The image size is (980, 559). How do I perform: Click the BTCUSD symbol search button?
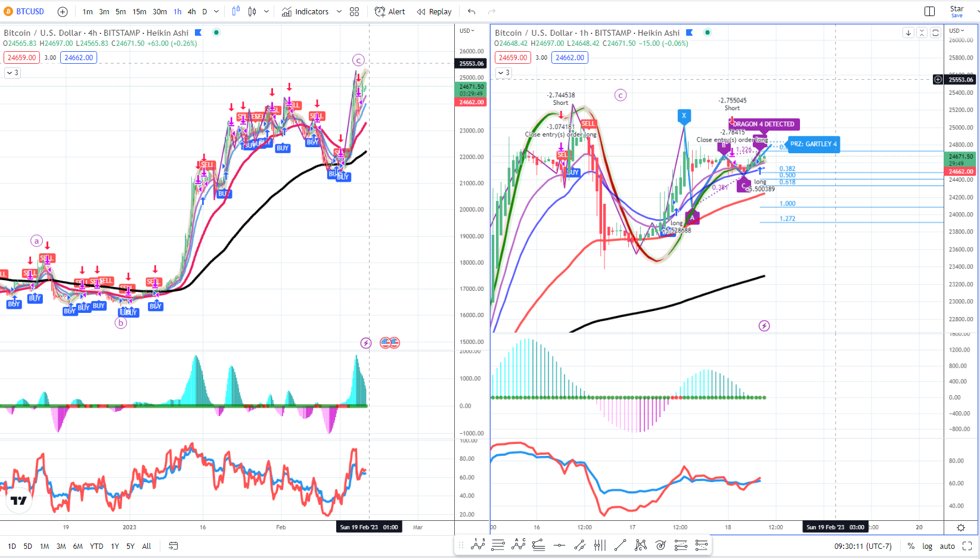pos(24,11)
